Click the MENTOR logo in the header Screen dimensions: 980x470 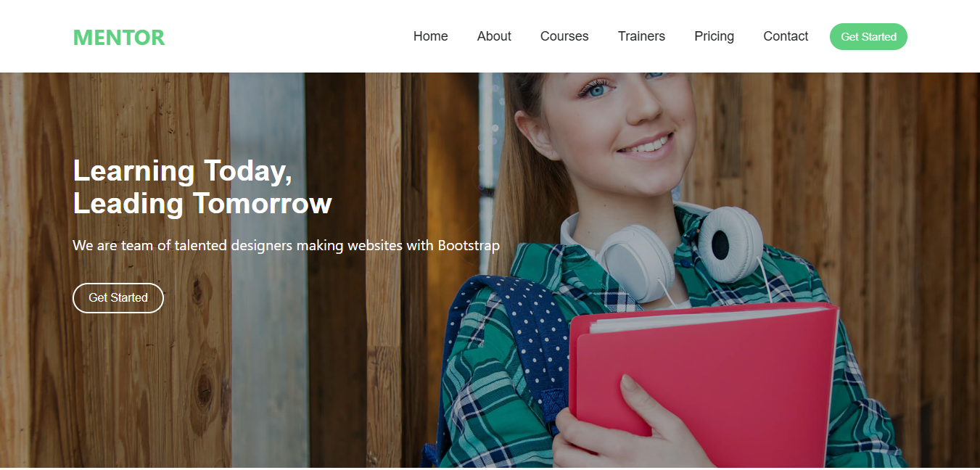point(119,37)
